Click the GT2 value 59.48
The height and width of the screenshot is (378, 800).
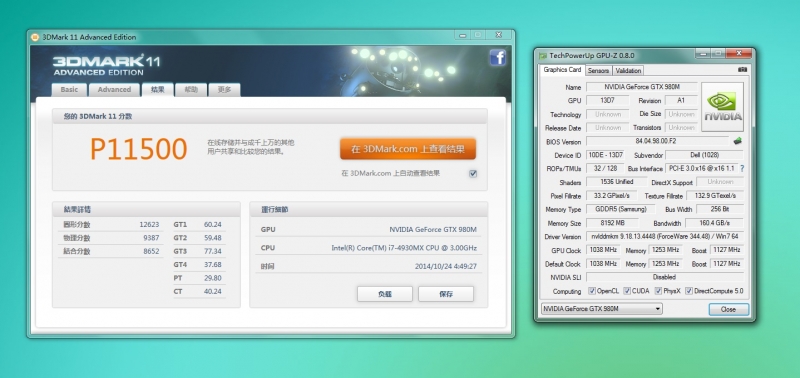(213, 238)
